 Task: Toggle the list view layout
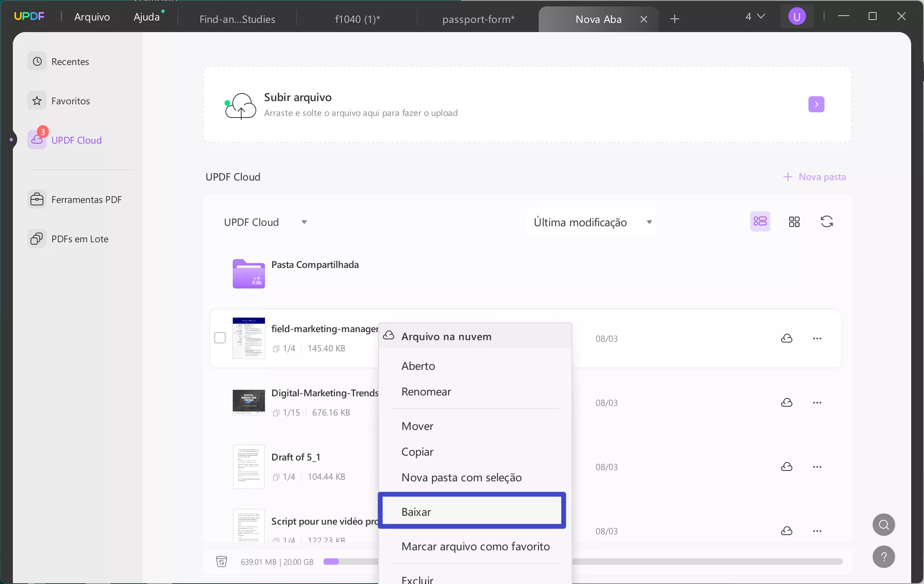point(760,221)
